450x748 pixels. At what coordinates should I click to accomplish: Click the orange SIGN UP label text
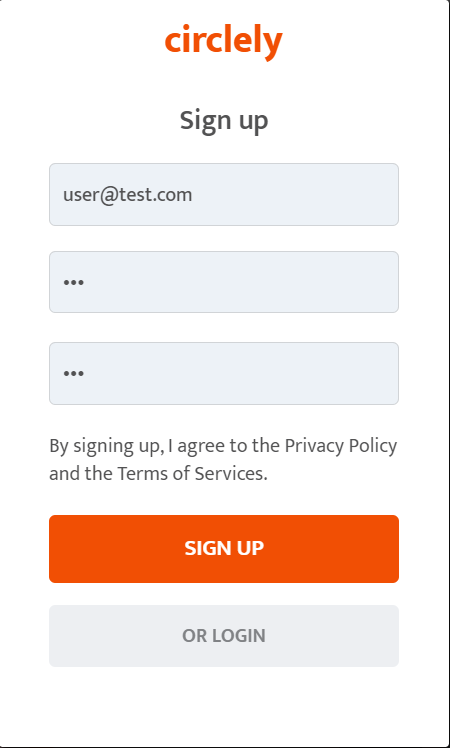pos(224,549)
